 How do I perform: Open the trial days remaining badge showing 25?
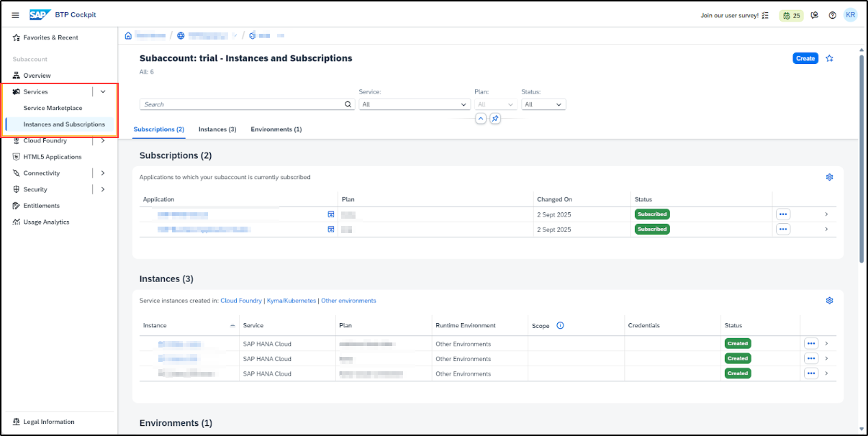pos(791,15)
